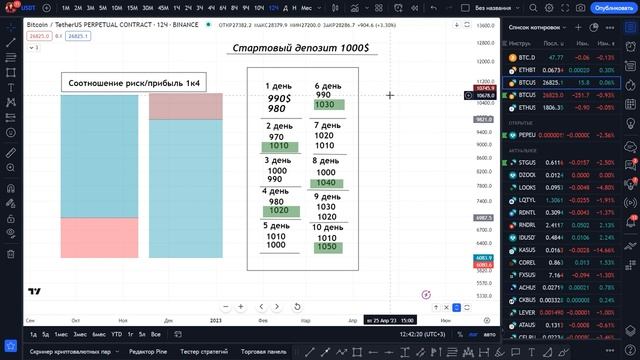Create an alert from the top toolbar

pos(398,8)
